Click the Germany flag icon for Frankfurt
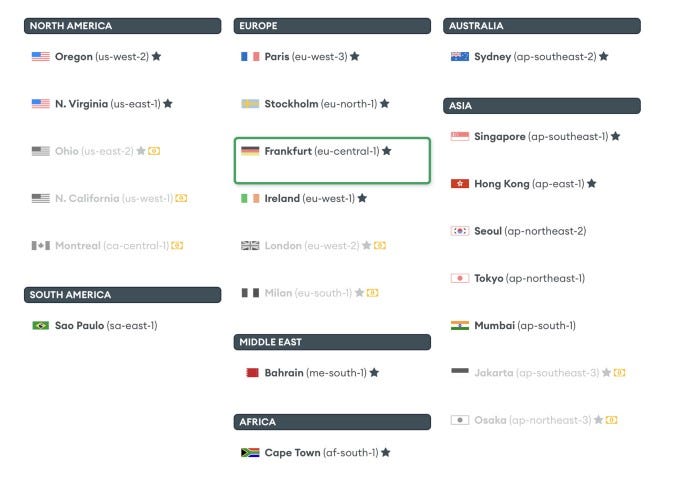This screenshot has height=478, width=700. point(250,151)
